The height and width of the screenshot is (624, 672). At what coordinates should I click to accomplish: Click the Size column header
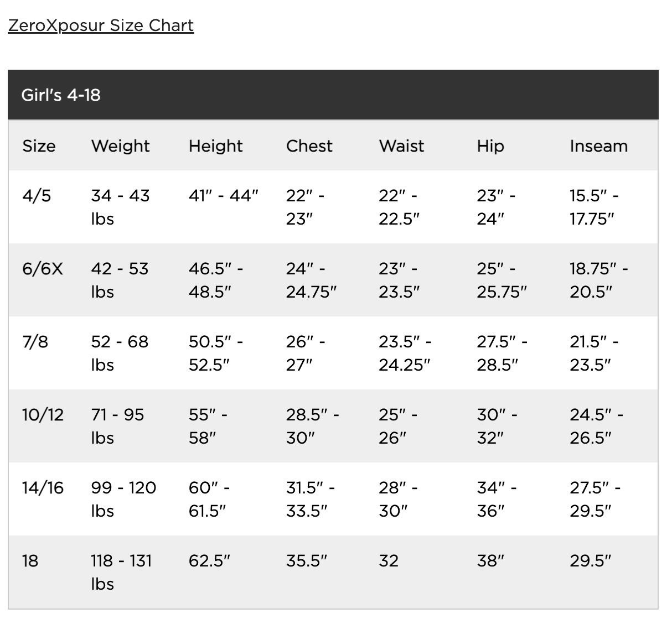point(39,146)
